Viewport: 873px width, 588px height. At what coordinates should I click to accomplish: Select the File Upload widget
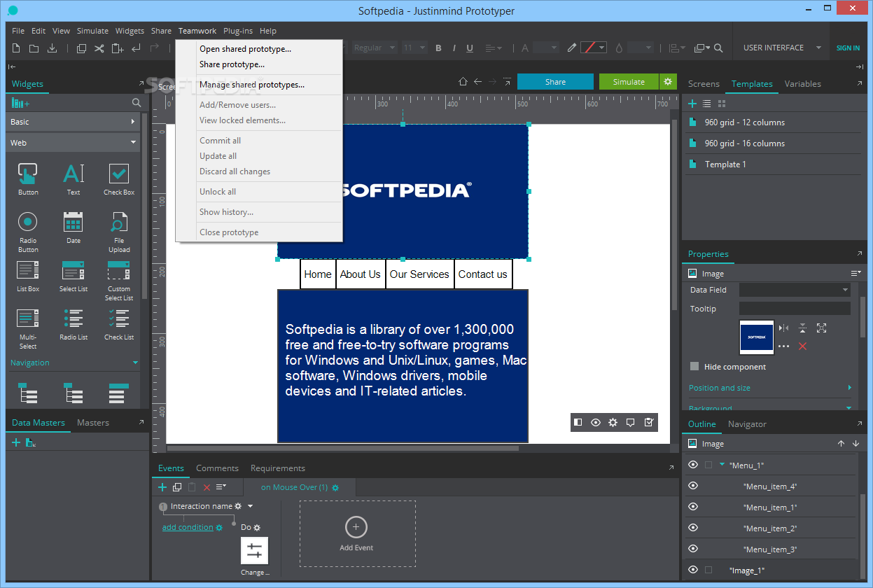click(119, 232)
